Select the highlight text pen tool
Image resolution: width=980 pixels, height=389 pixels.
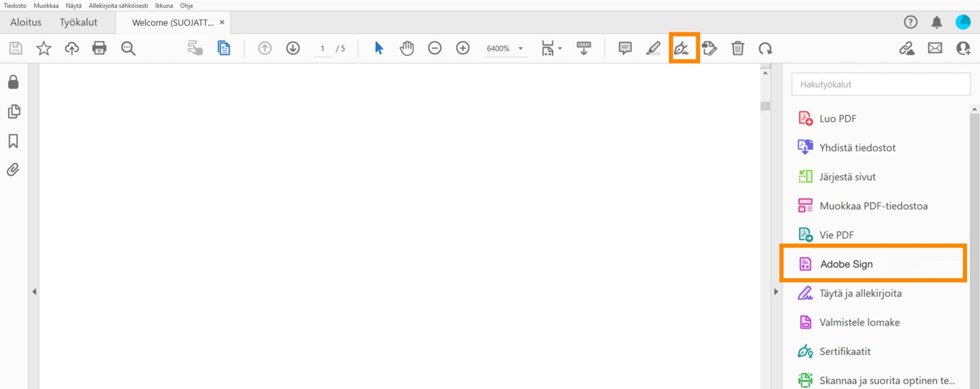(x=653, y=48)
